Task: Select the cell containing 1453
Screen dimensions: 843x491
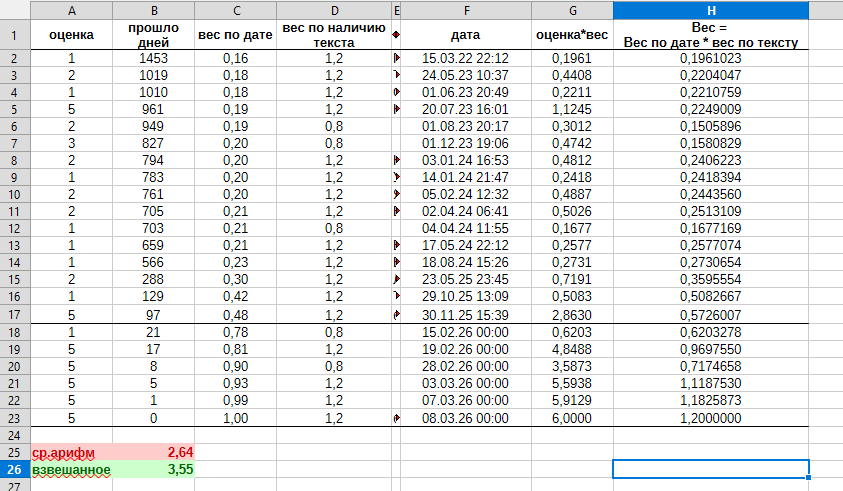Action: (154, 59)
